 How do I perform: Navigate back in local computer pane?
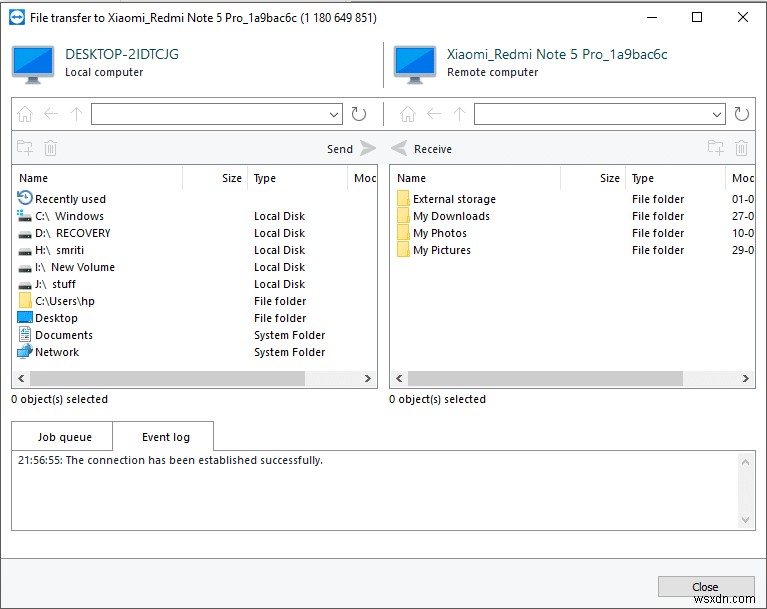point(51,114)
